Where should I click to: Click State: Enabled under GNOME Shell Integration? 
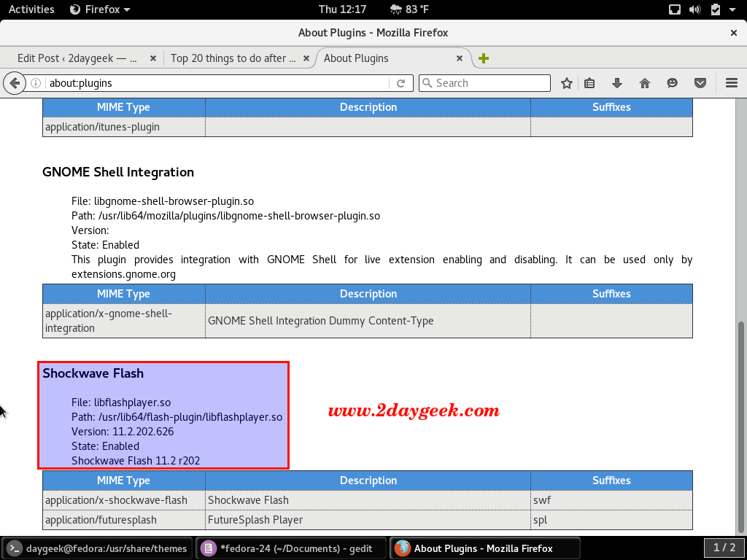coord(105,245)
